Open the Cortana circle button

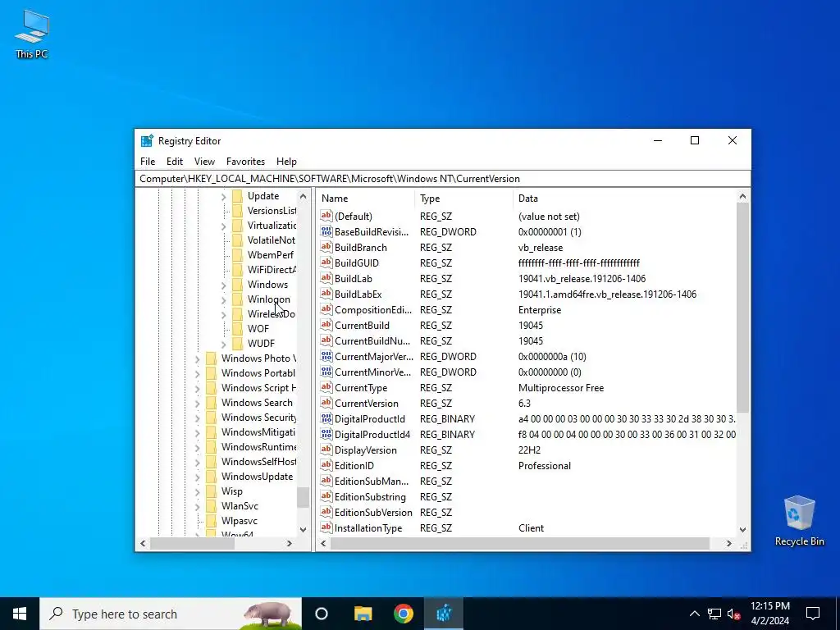322,614
